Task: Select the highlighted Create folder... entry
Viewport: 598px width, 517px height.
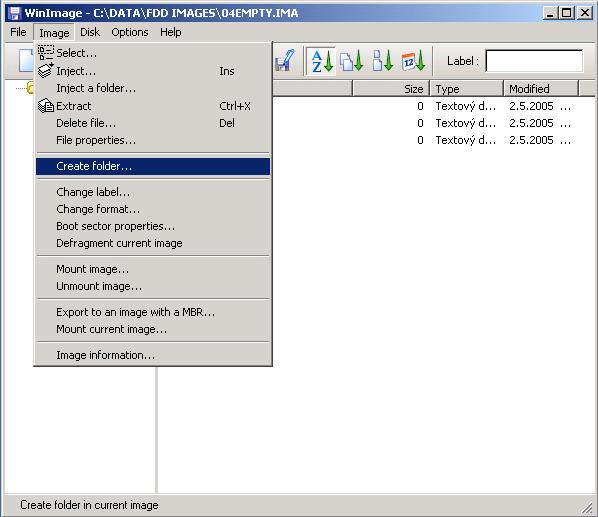Action: tap(153, 166)
